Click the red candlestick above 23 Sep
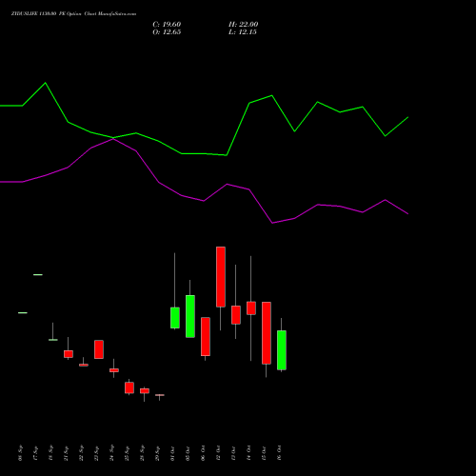This screenshot has height=476, width=476. (99, 349)
